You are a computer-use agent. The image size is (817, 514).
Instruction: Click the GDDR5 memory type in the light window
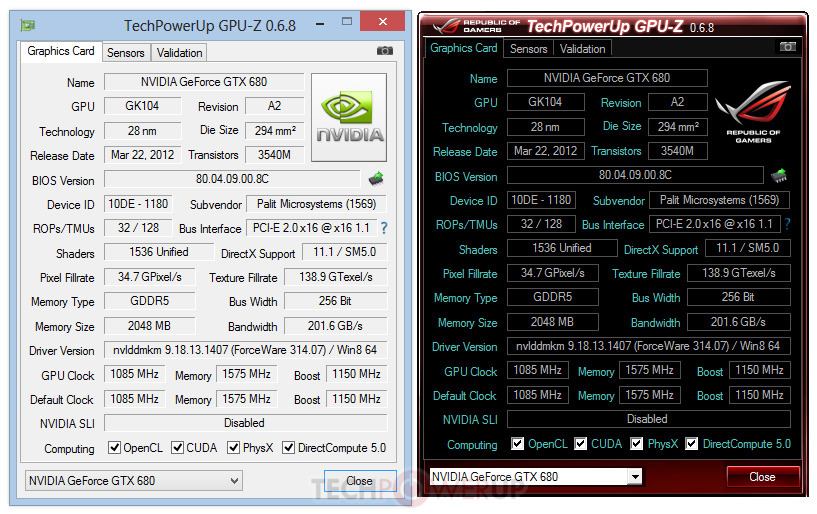(150, 301)
